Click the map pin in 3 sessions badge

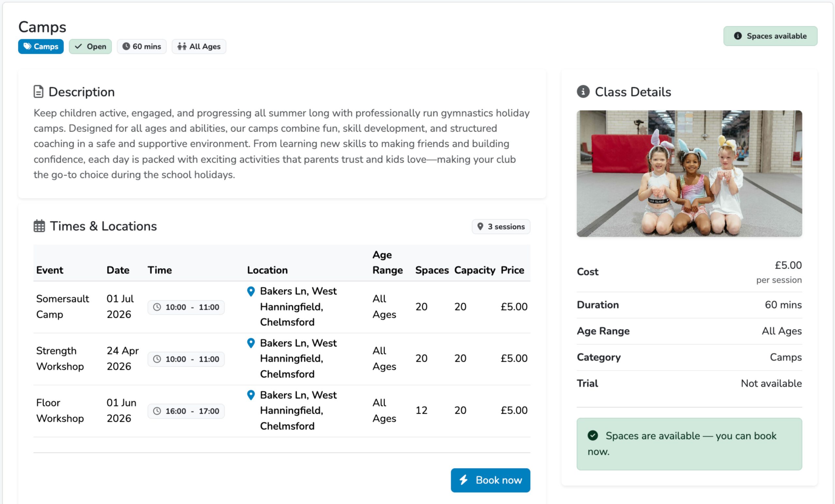click(x=480, y=226)
